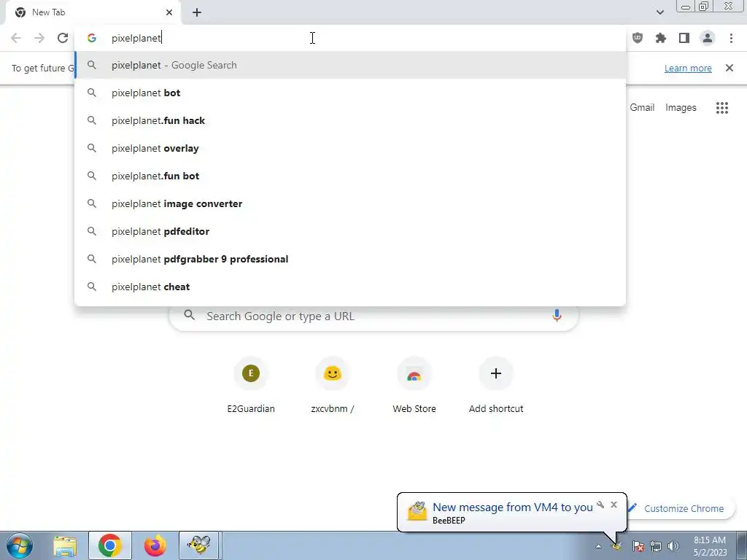Close the BeeBEEP notification balloon

[x=614, y=505]
